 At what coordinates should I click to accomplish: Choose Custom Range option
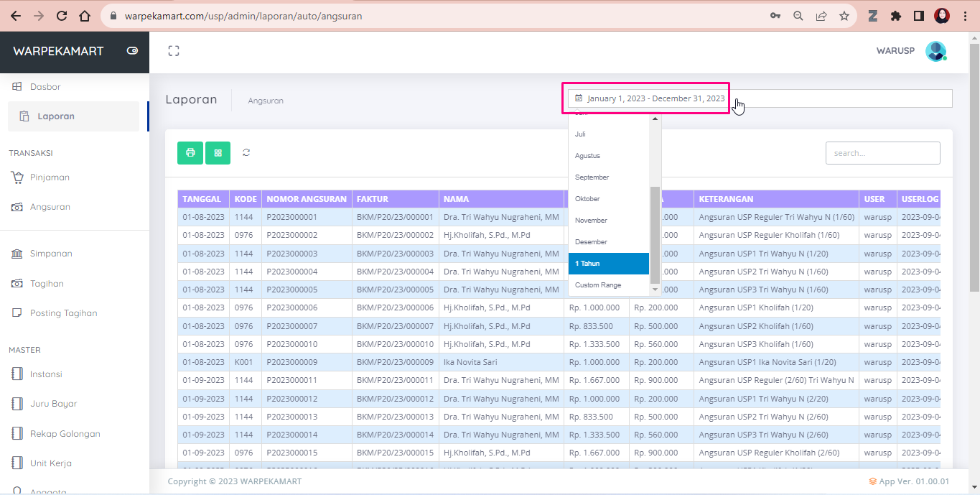pos(609,285)
